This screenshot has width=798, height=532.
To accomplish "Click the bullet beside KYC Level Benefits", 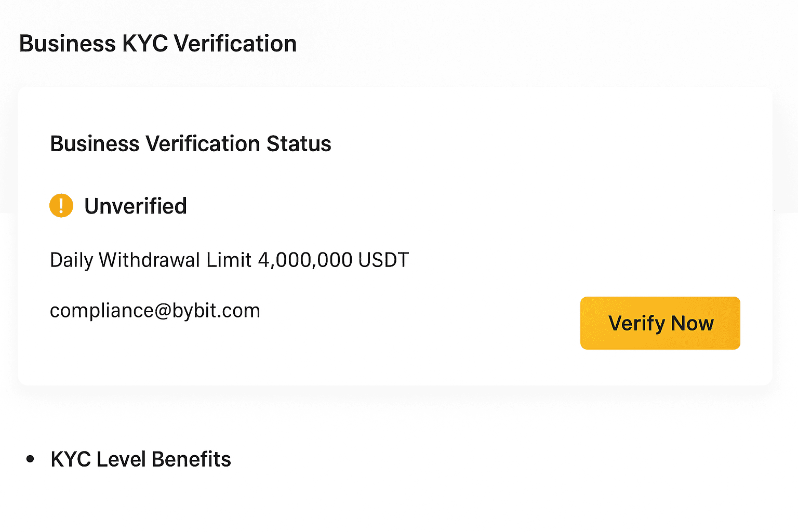I will [30, 459].
